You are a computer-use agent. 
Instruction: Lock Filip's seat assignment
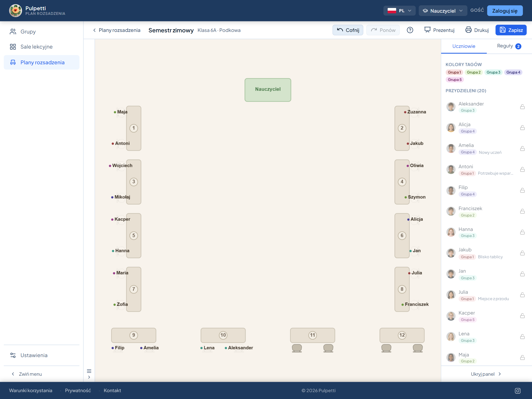point(522,190)
